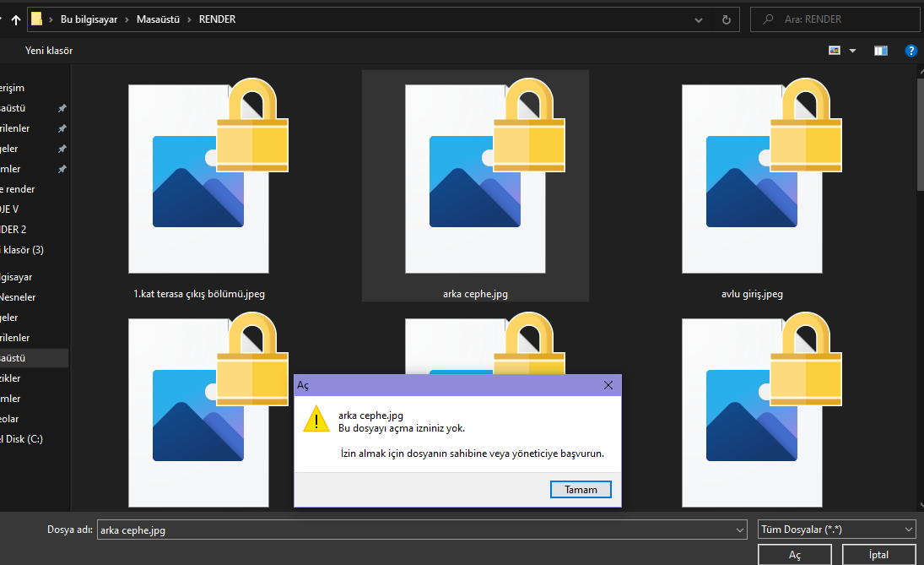Click the folder icon in the address bar
The width and height of the screenshot is (924, 565).
pyautogui.click(x=36, y=19)
